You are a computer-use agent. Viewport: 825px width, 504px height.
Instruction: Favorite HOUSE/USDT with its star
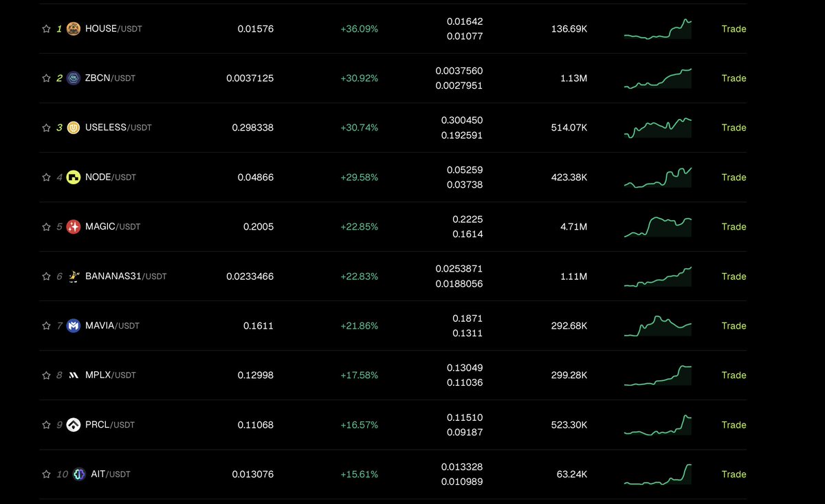pyautogui.click(x=46, y=29)
